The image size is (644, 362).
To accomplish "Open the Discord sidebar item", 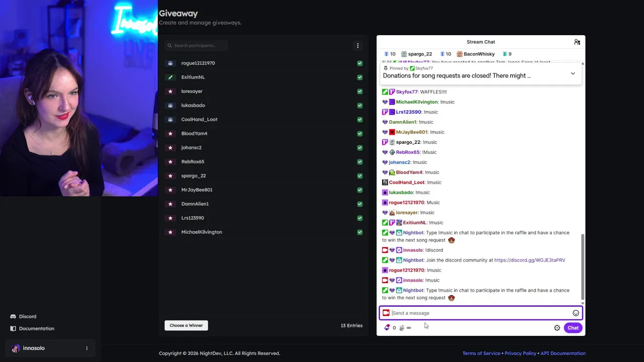I will click(23, 316).
